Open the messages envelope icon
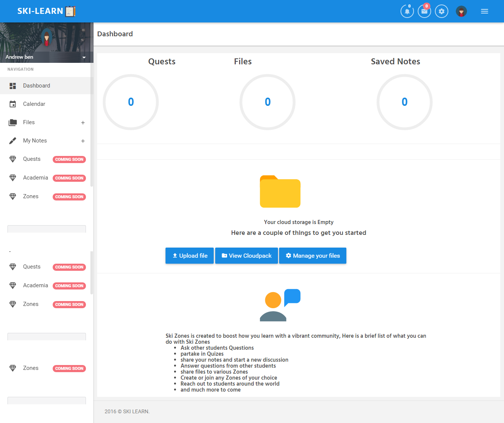This screenshot has height=423, width=504. [x=424, y=11]
